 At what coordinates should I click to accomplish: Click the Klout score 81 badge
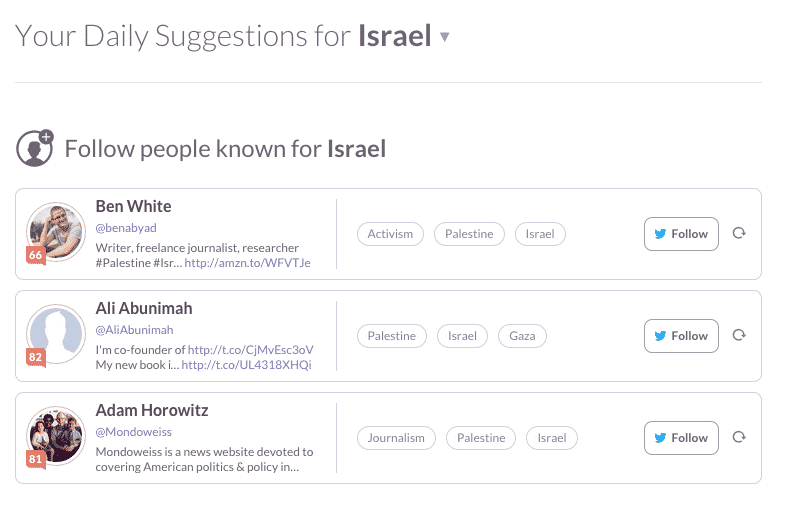36,459
